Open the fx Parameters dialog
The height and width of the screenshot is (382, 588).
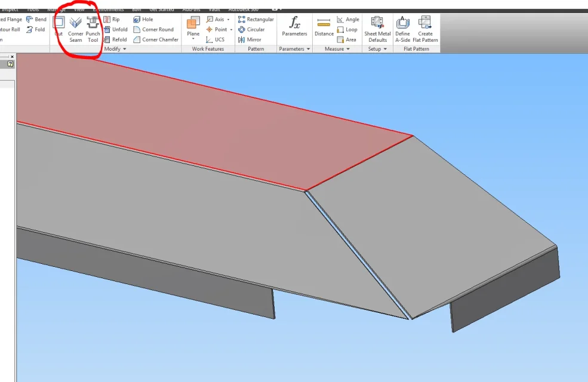point(294,26)
